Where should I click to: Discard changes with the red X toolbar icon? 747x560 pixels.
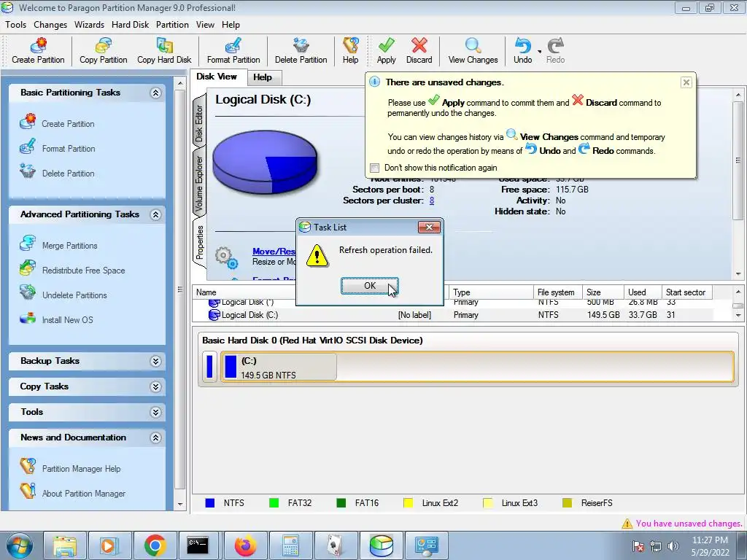point(419,46)
